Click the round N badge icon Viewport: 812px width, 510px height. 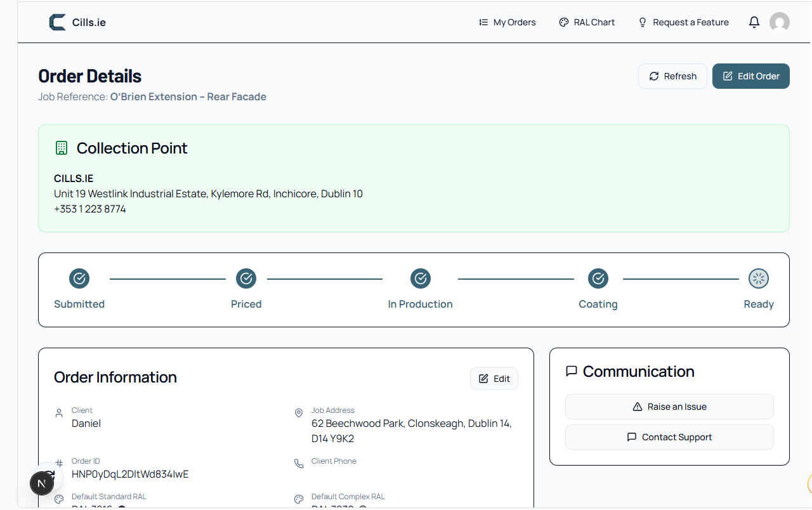(x=42, y=484)
